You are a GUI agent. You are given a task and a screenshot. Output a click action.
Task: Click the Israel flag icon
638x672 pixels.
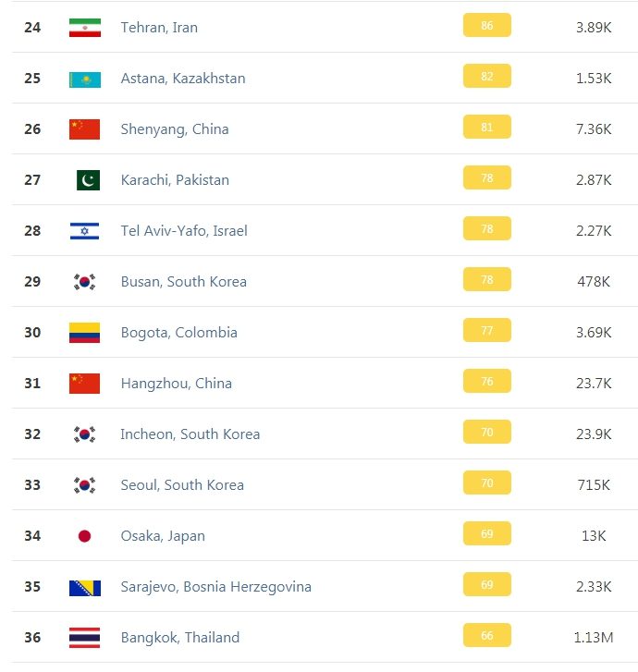tap(84, 231)
